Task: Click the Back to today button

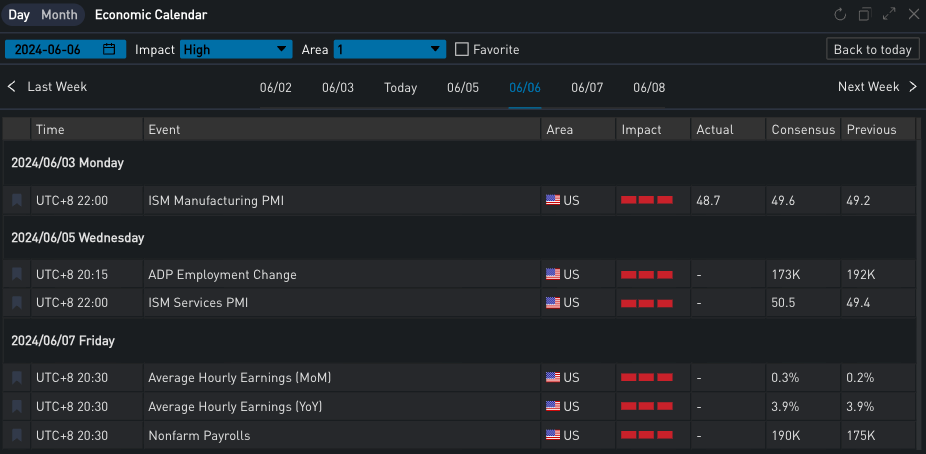Action: [873, 49]
